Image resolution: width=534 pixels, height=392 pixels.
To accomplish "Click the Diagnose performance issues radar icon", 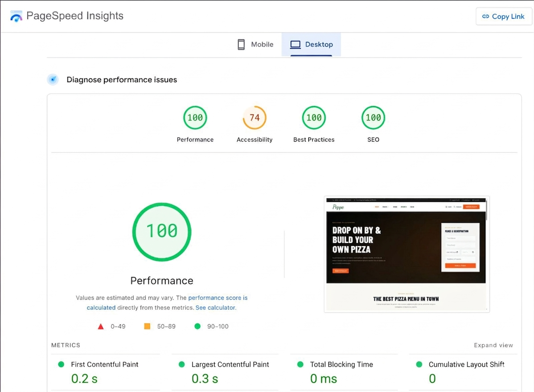I will pos(53,80).
